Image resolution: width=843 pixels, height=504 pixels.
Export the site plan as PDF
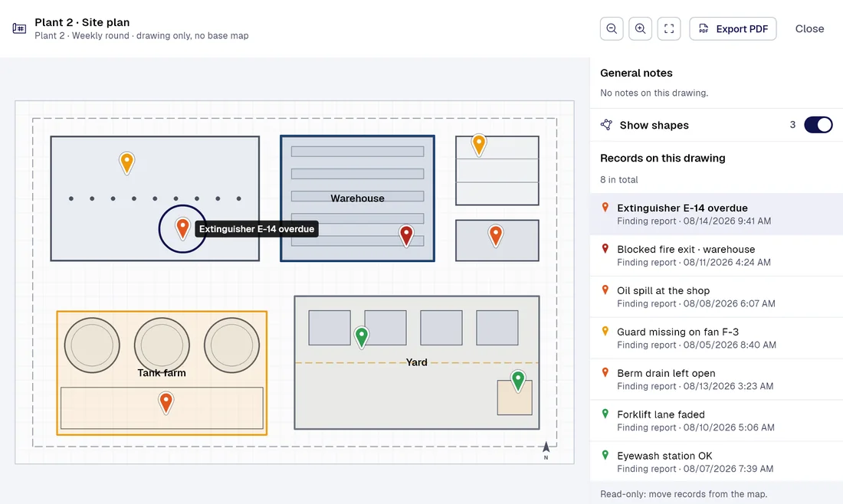[x=733, y=28]
